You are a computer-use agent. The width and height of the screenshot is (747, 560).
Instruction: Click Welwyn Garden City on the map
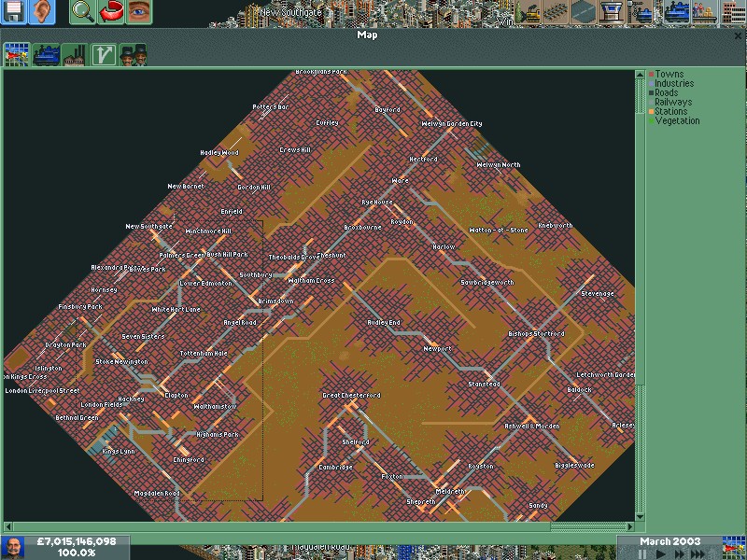point(452,123)
